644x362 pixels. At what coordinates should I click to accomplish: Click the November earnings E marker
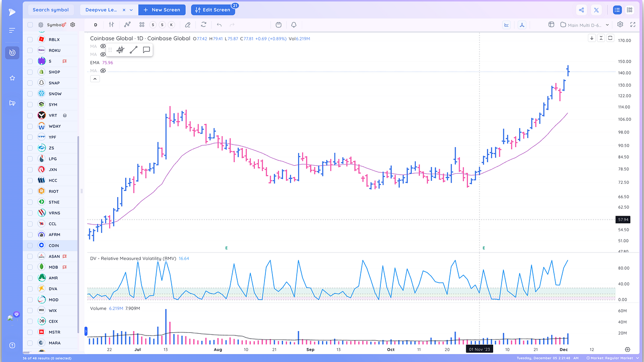coord(483,248)
